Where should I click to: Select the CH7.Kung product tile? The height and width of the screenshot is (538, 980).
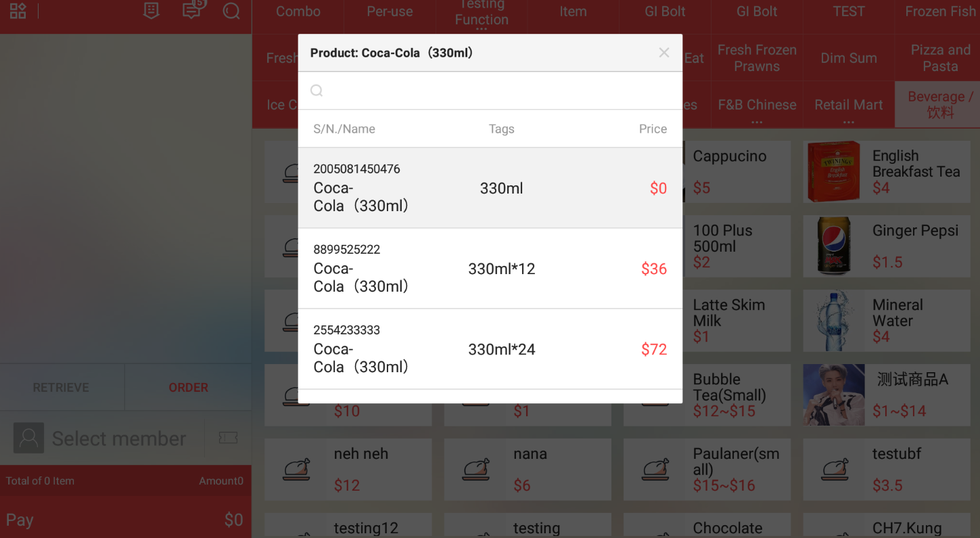click(x=887, y=526)
